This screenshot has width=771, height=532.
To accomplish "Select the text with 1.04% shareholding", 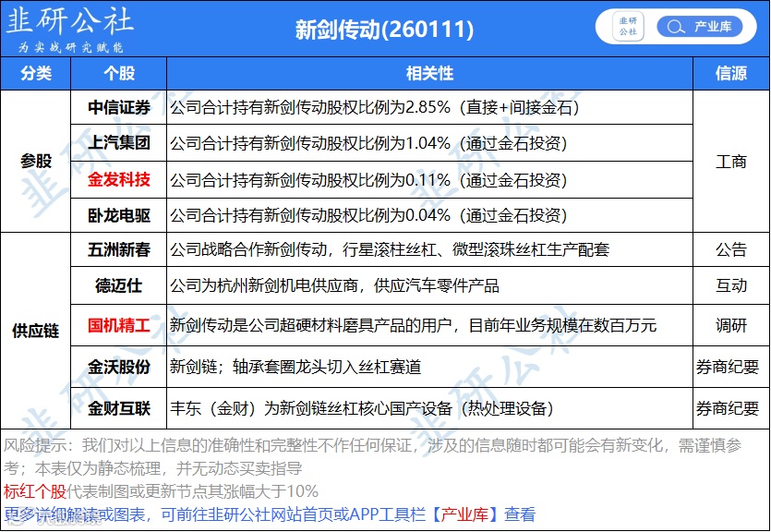I will pyautogui.click(x=368, y=143).
